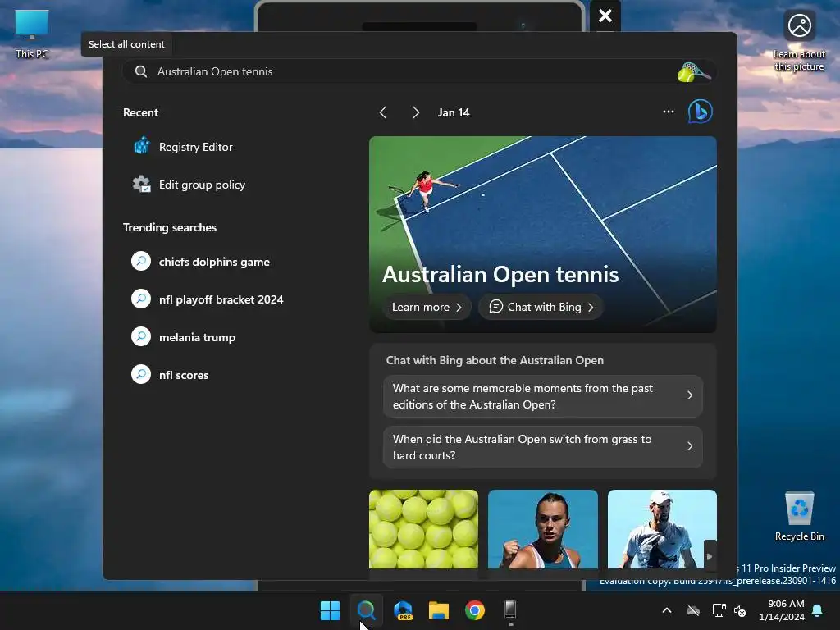Click Learn about this picture icon

click(x=799, y=41)
